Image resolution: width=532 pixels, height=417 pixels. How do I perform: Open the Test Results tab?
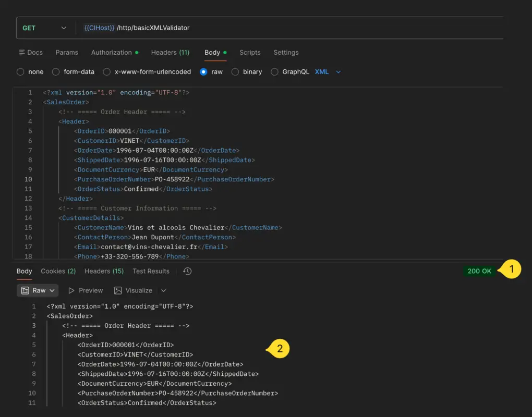point(151,271)
